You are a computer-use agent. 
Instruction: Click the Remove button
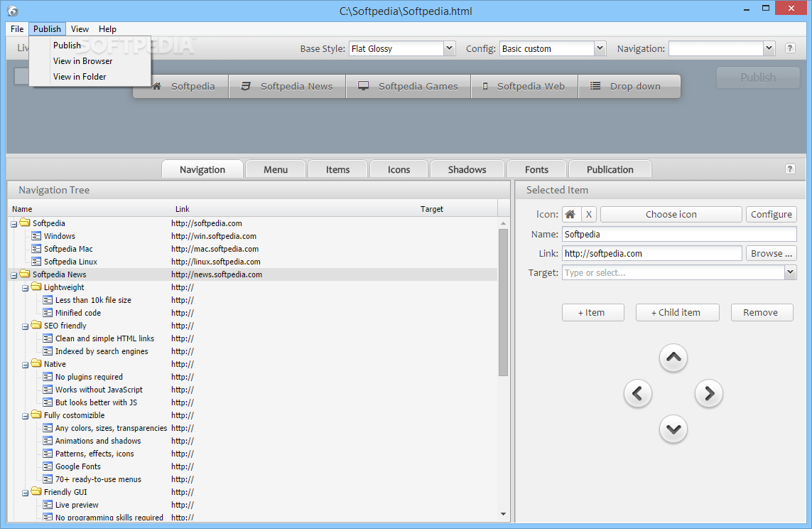click(762, 312)
